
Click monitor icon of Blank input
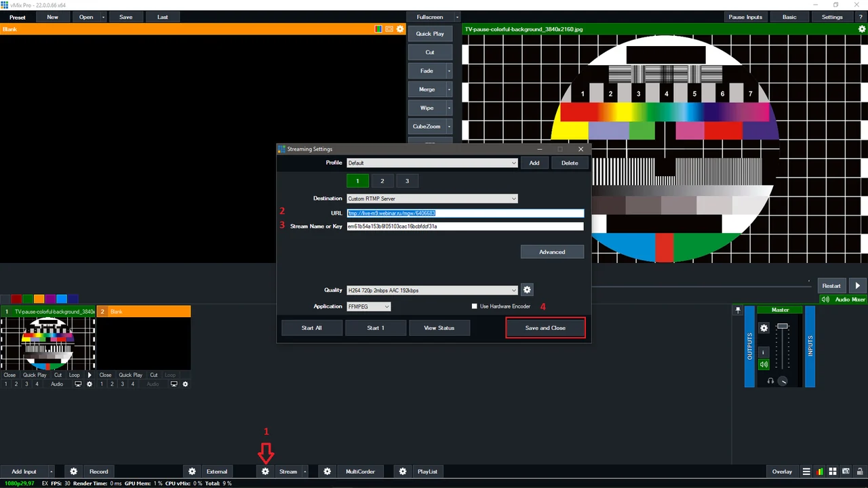point(174,384)
